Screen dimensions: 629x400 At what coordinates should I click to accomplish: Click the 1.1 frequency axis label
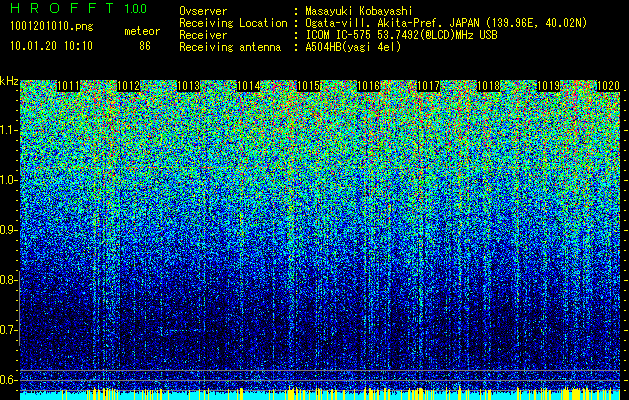[x=9, y=130]
